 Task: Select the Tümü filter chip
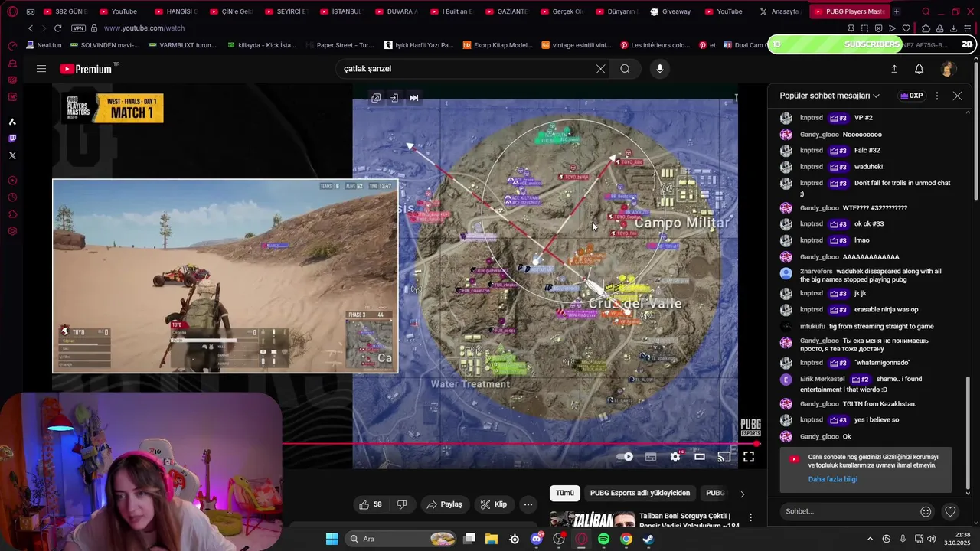click(565, 494)
